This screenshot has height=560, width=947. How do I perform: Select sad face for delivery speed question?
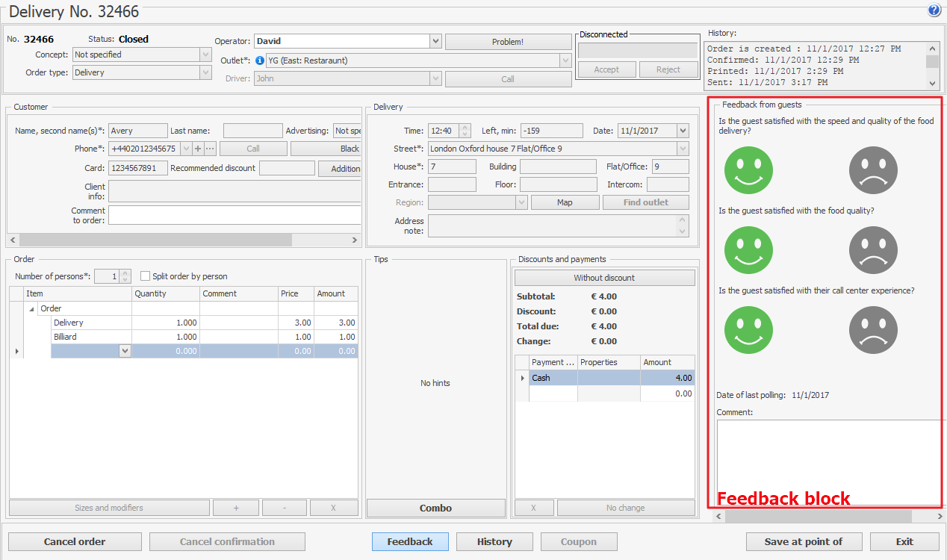(x=873, y=170)
